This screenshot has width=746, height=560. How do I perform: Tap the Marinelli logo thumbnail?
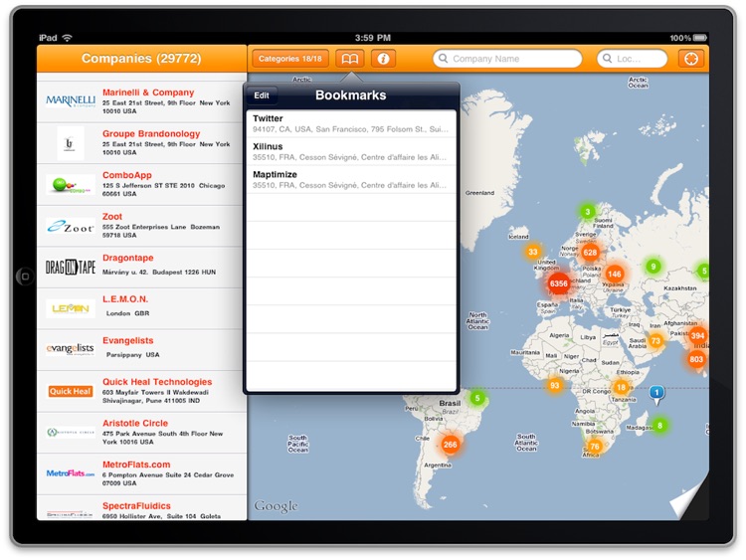coord(71,100)
